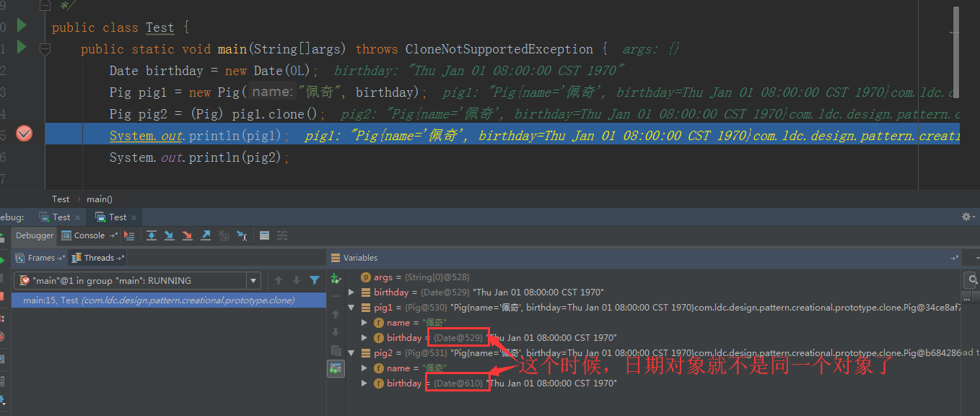Click Show Execution Point icon
Viewport: 980px width, 416px height.
click(x=129, y=235)
